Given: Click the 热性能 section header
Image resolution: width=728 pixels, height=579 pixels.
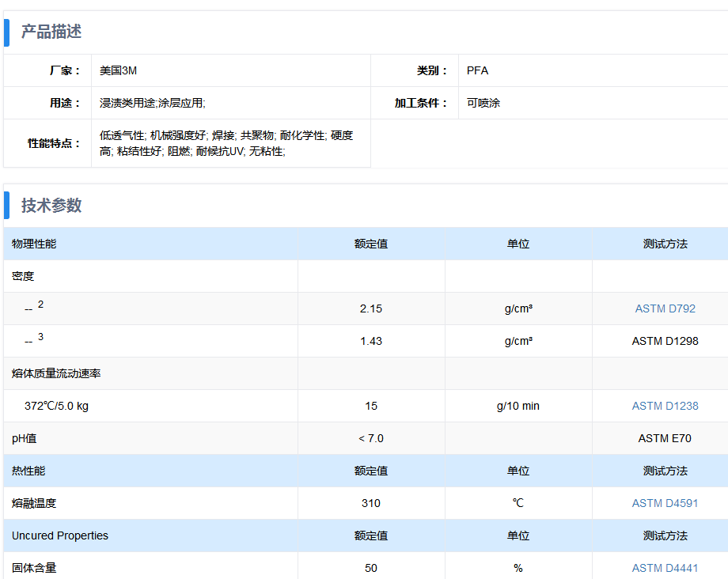Looking at the screenshot, I should click(x=28, y=471).
